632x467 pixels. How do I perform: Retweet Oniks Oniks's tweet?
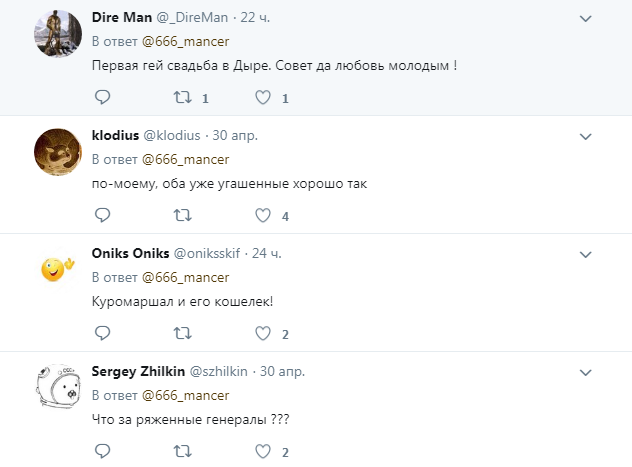pos(182,333)
